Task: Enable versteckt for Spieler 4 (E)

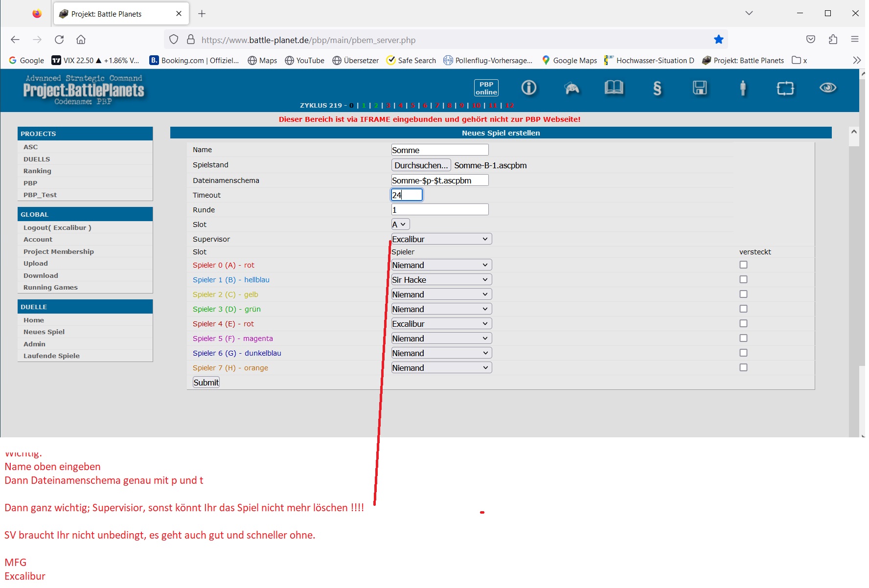Action: 743,323
